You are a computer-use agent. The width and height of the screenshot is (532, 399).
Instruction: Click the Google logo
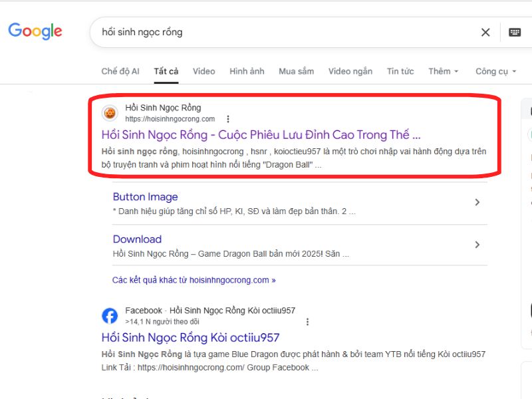point(35,31)
